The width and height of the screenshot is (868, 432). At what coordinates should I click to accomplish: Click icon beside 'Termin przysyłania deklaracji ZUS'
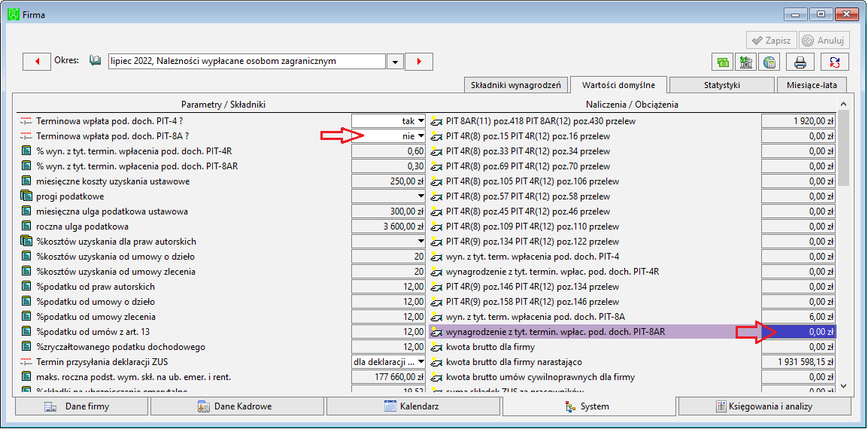[26, 362]
